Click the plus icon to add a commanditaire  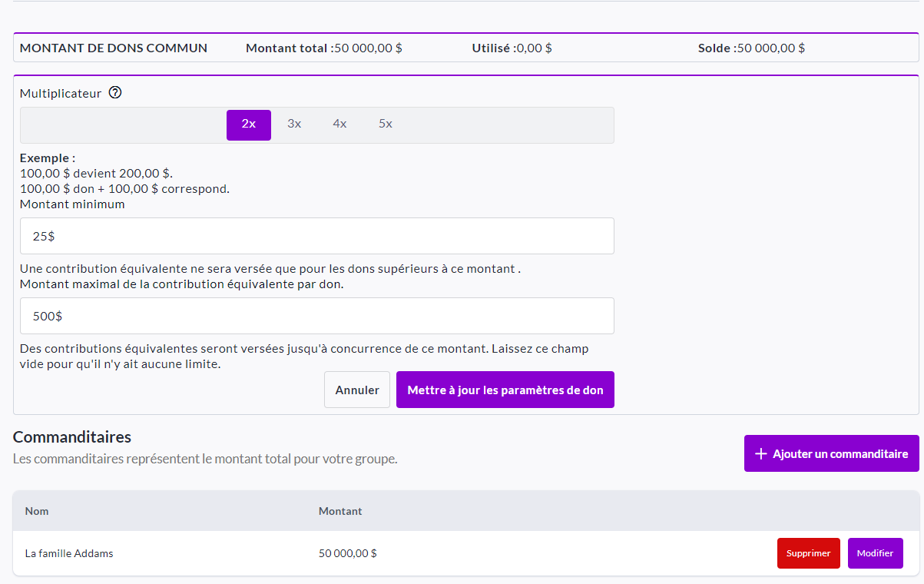pos(760,454)
